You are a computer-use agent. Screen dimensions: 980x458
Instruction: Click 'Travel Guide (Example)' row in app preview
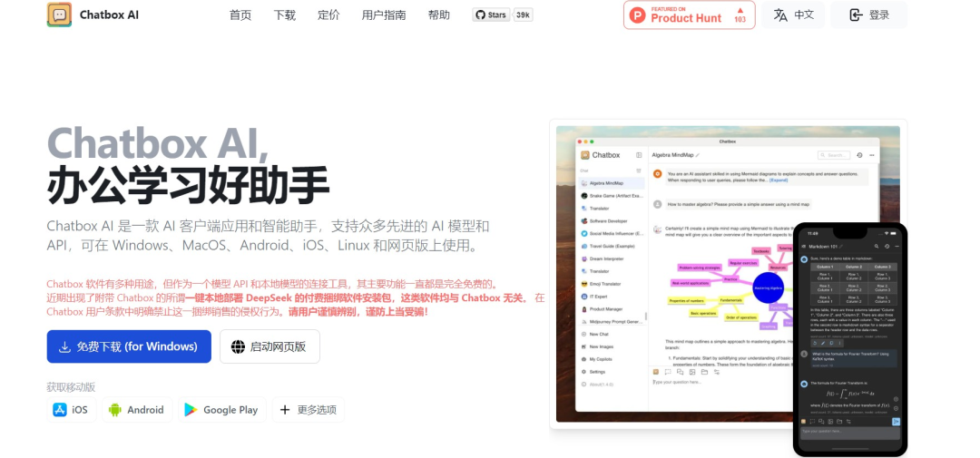pos(611,246)
